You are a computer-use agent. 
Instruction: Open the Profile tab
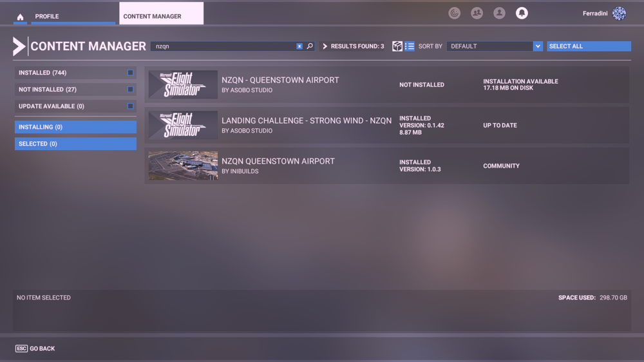73,16
